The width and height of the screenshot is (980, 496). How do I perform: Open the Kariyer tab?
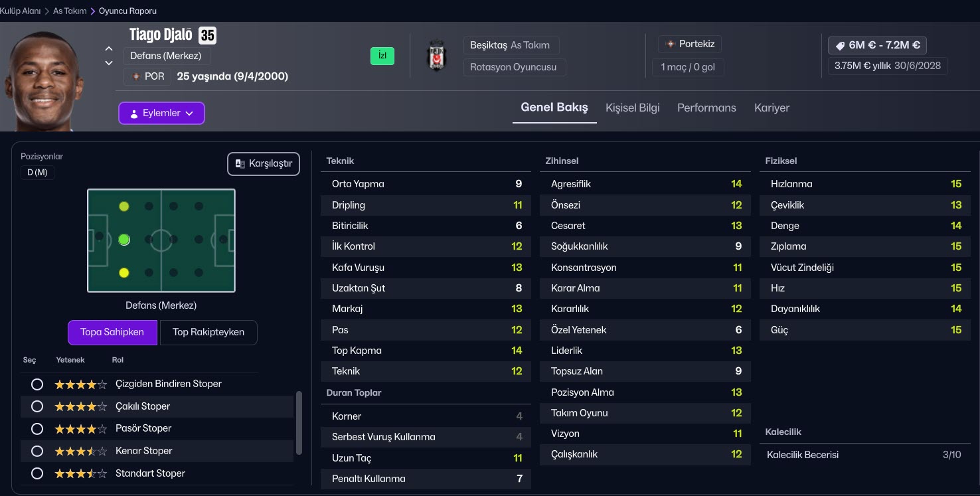point(772,108)
